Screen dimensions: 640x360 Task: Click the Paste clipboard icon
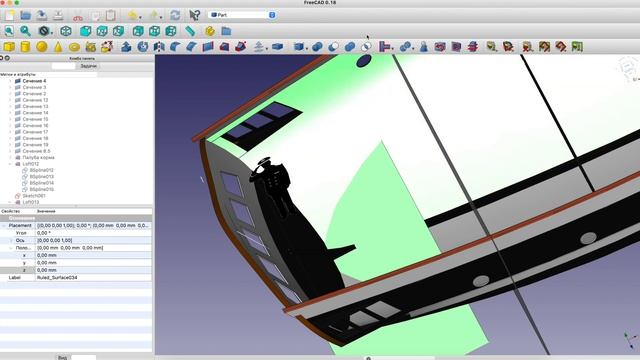click(x=111, y=16)
